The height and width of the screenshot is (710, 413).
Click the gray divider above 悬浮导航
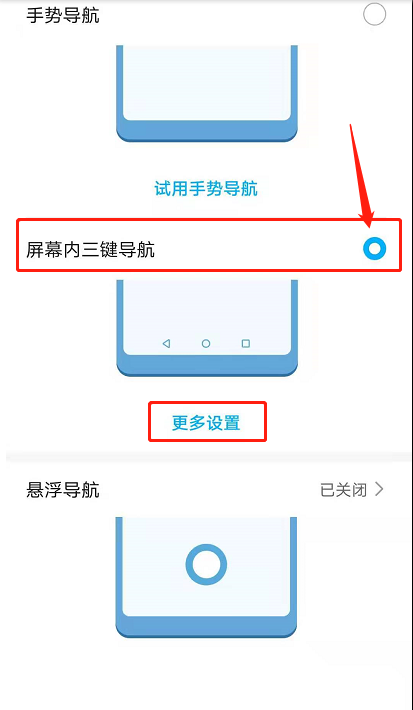[x=206, y=456]
